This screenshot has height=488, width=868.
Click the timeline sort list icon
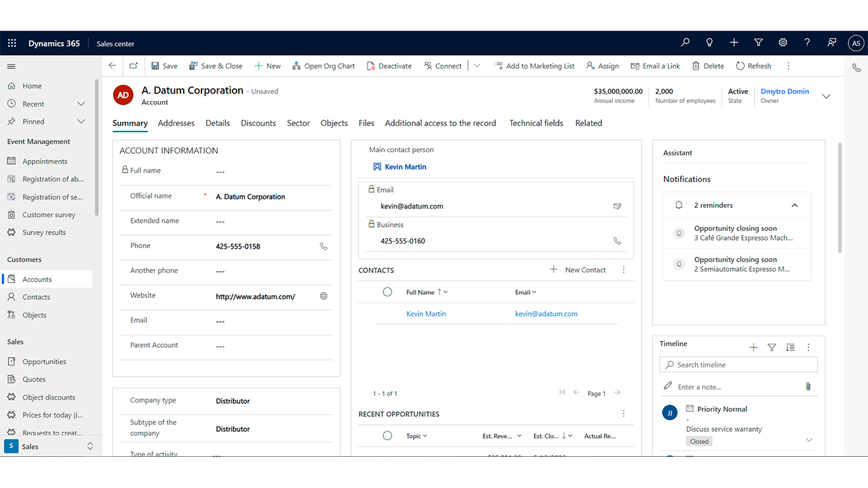coord(790,347)
